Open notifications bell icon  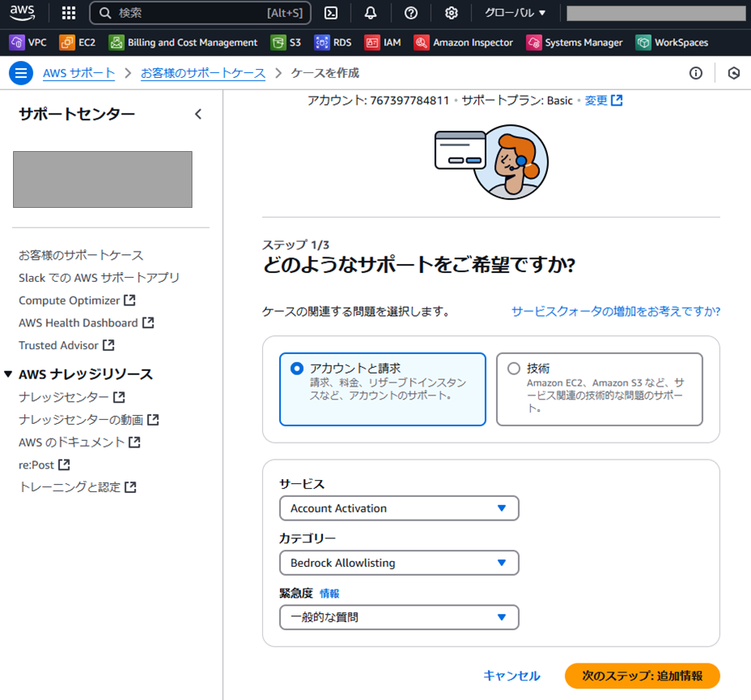coord(370,13)
